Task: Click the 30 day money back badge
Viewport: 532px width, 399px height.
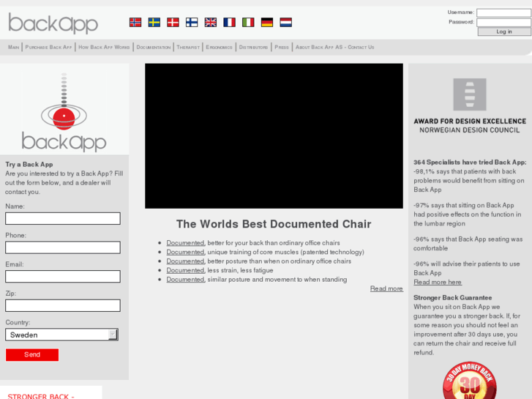Action: 470,381
